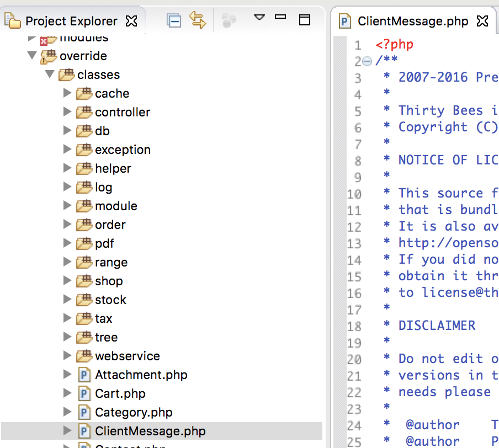Toggle Link with Editor icon
The width and height of the screenshot is (499, 448).
coord(197,20)
